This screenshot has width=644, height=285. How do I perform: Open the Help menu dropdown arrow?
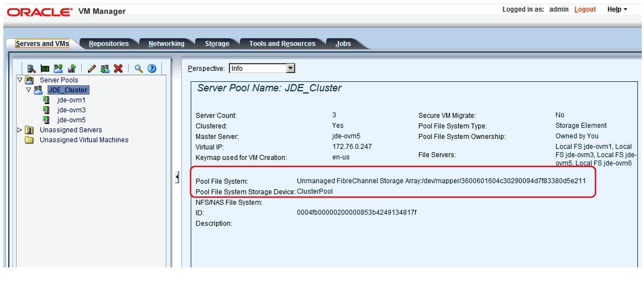[625, 9]
